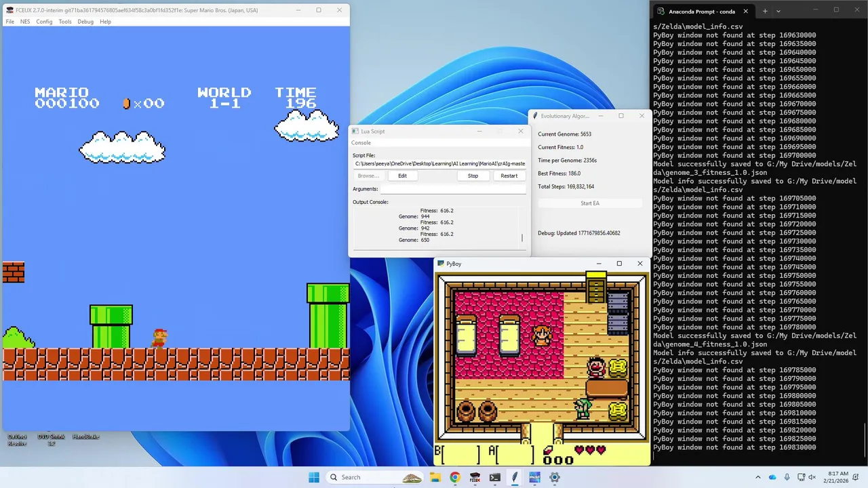Minimize the Lua Script window
This screenshot has width=868, height=488.
[x=479, y=131]
